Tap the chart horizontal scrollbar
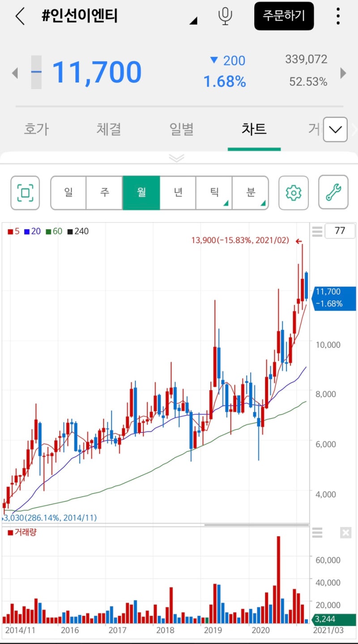Image resolution: width=358 pixels, height=644 pixels. pyautogui.click(x=256, y=525)
